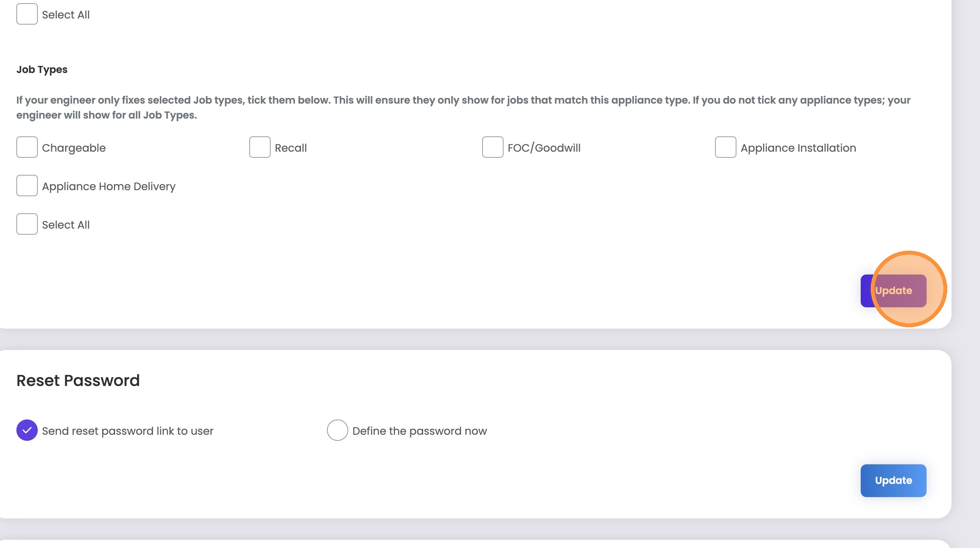The height and width of the screenshot is (548, 980).
Task: Click the Select All label above Job Types
Action: click(66, 15)
